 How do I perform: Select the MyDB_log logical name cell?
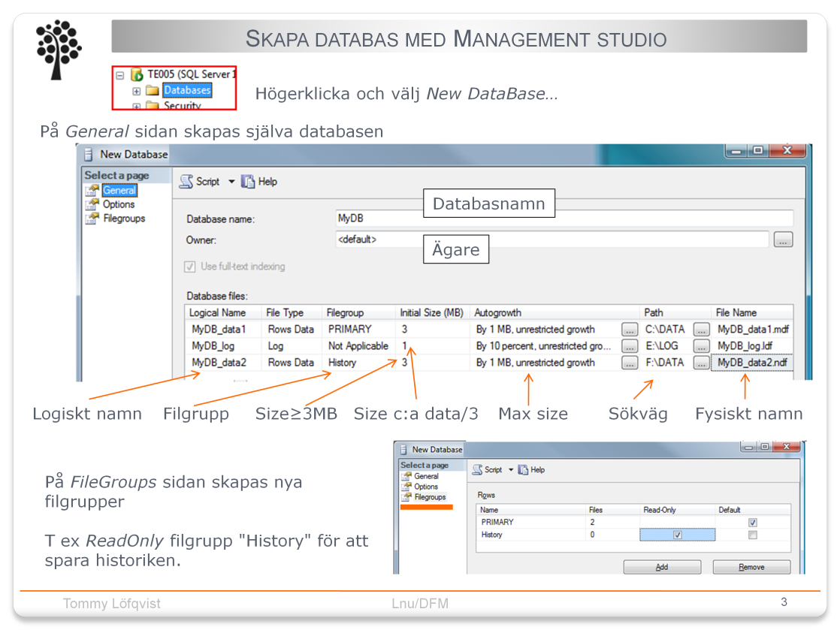click(x=213, y=346)
